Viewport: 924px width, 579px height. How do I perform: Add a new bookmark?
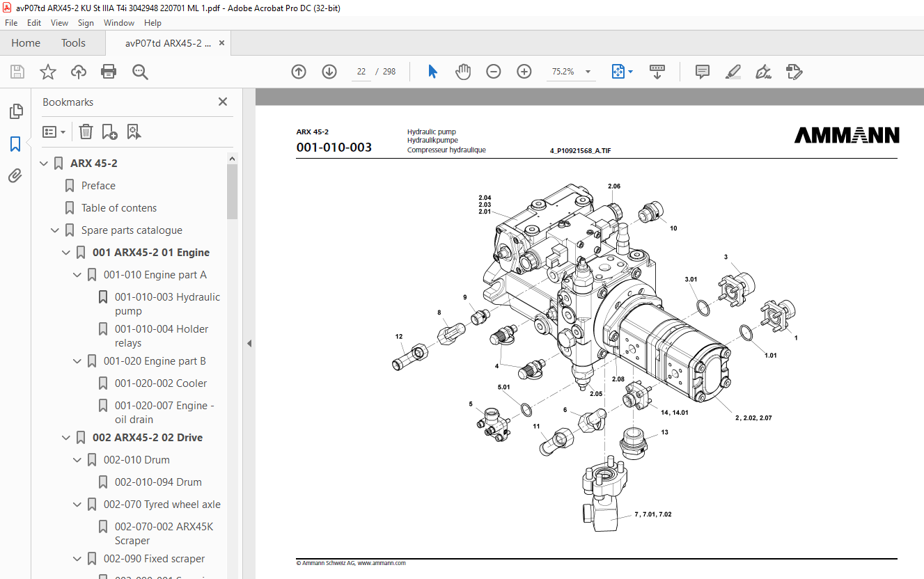click(109, 132)
